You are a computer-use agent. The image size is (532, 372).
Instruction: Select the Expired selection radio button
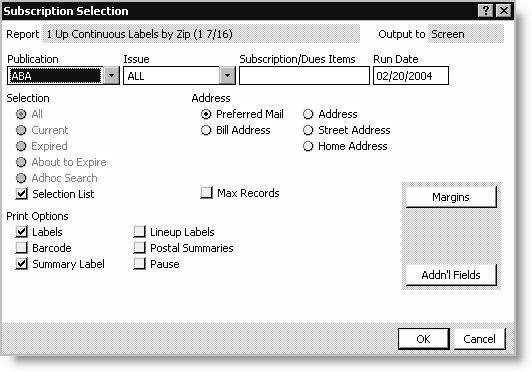21,146
